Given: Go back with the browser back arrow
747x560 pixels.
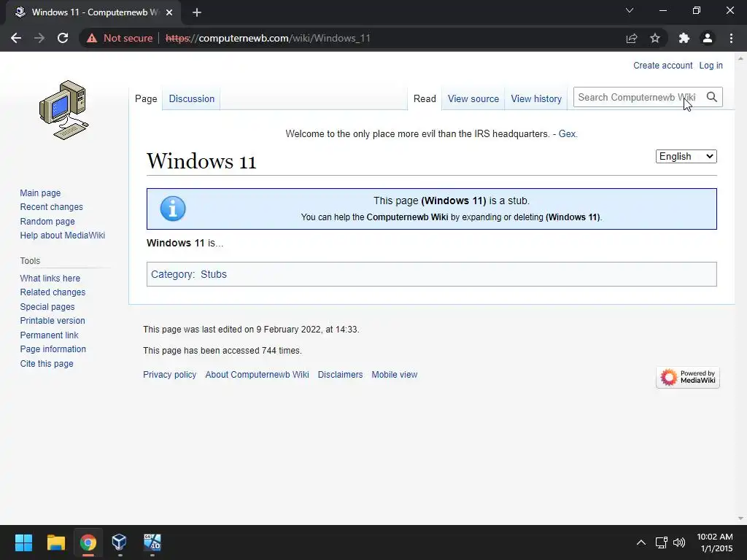Looking at the screenshot, I should (x=16, y=38).
